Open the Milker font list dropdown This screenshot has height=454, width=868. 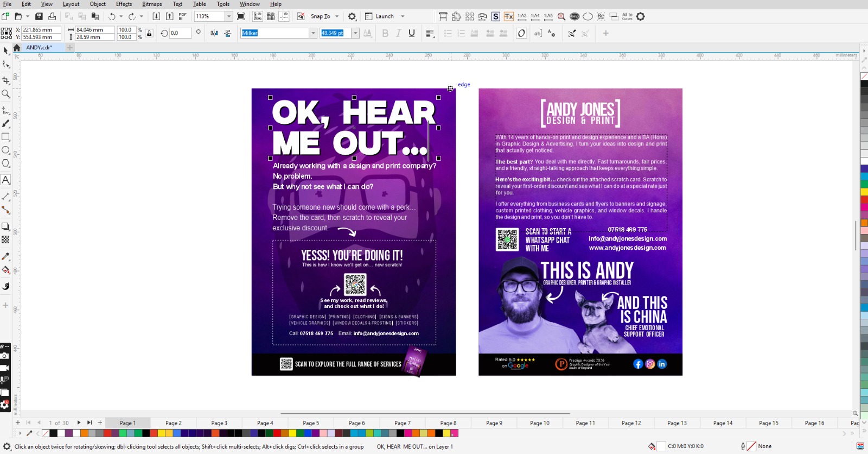313,33
